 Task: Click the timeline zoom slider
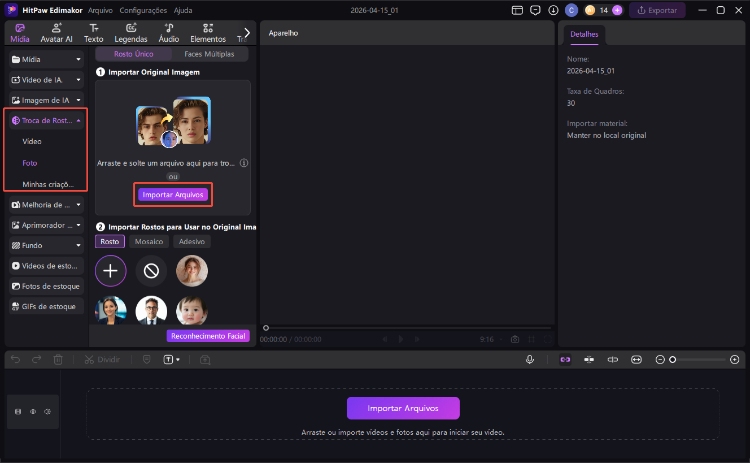[x=698, y=359]
